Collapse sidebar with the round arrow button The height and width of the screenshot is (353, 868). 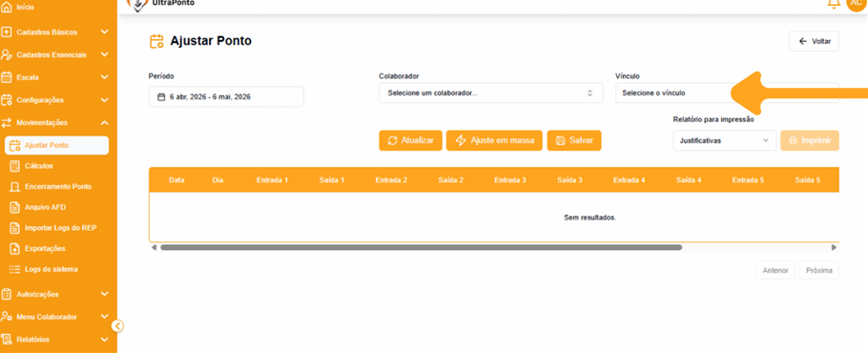pos(117,326)
